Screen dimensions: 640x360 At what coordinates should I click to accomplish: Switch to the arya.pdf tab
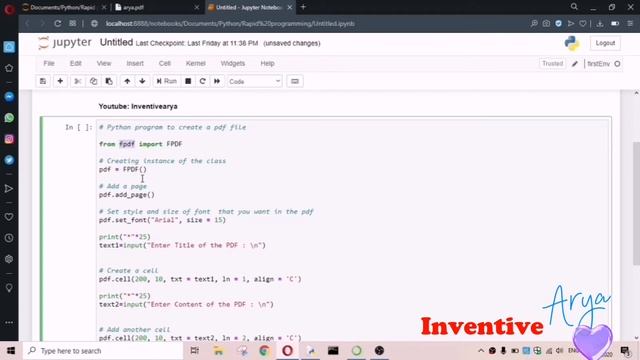point(157,7)
